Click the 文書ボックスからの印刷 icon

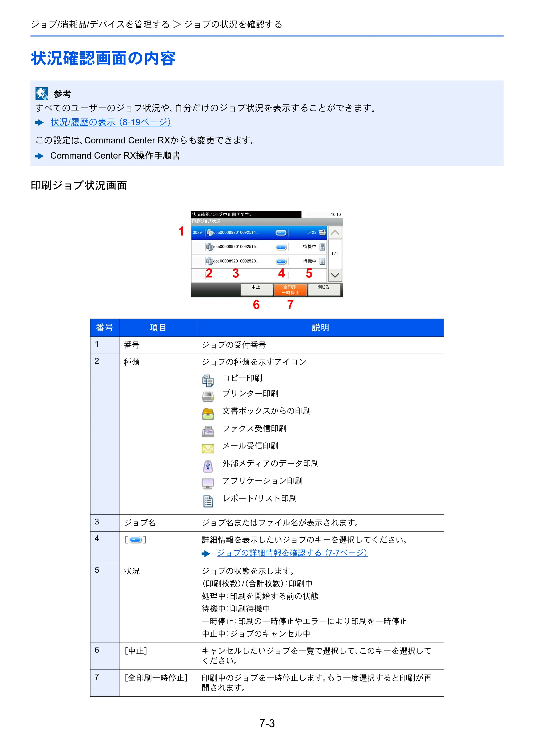pos(208,414)
